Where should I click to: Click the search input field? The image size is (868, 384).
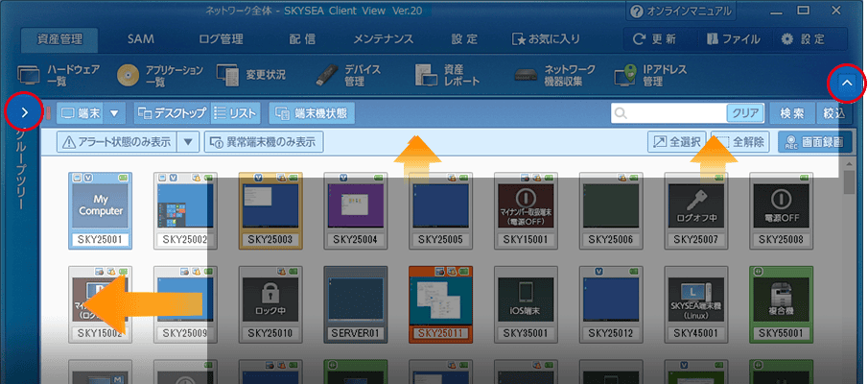[669, 113]
